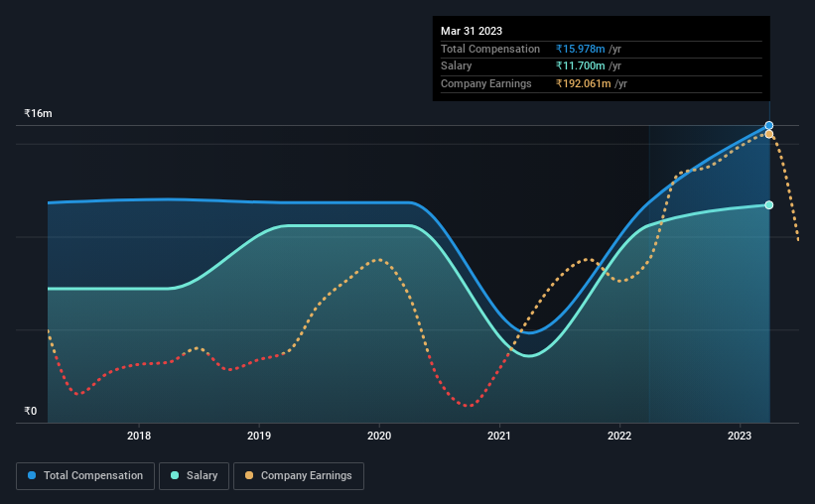The width and height of the screenshot is (815, 504).
Task: Toggle the Company Earnings legend button
Action: coord(299,476)
